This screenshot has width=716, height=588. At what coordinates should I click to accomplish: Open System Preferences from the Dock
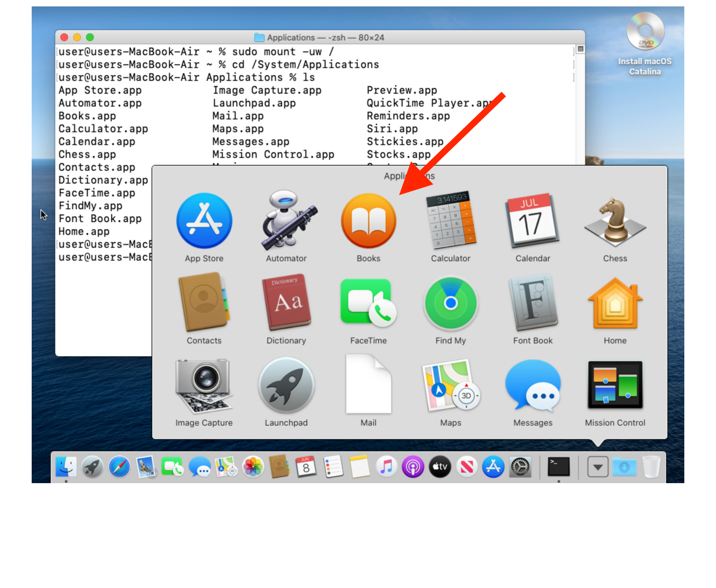[x=520, y=466]
